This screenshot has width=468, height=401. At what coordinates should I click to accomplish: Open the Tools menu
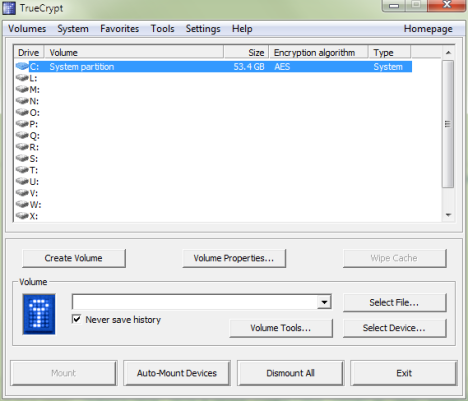click(x=162, y=29)
